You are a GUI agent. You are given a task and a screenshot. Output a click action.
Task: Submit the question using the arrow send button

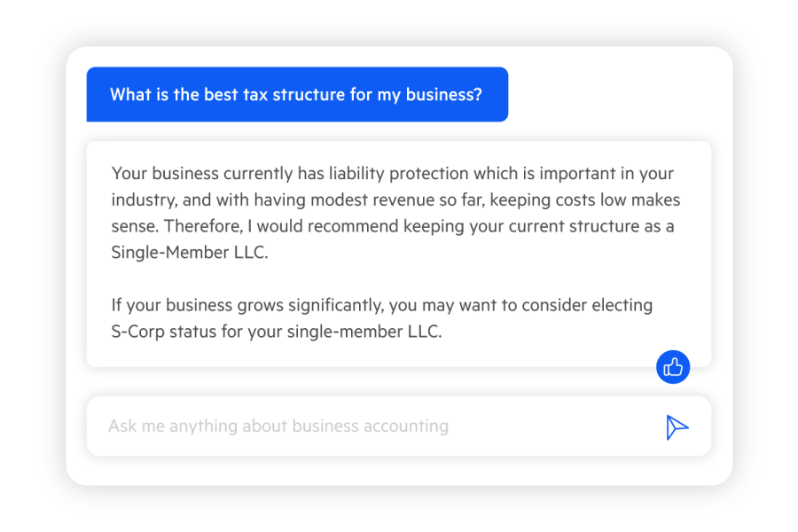(677, 427)
